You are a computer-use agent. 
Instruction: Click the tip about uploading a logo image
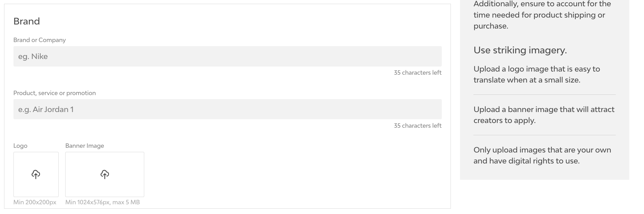click(536, 74)
